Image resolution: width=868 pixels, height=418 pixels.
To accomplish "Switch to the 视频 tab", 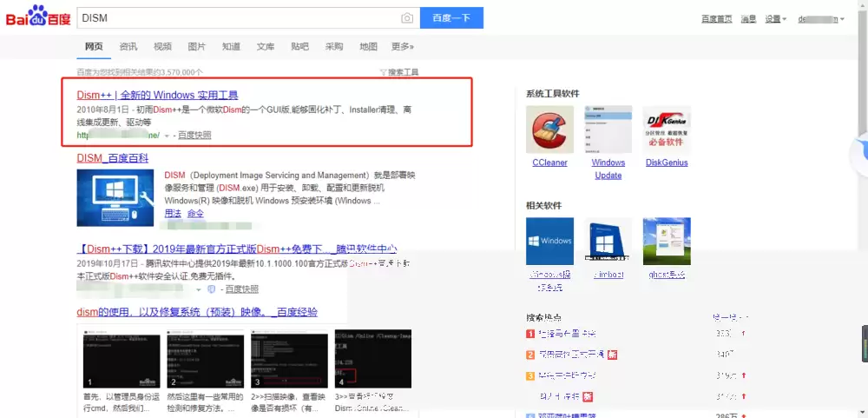I will [x=163, y=47].
